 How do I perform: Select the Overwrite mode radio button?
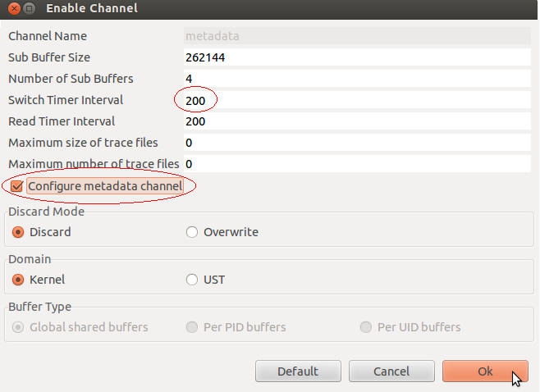(192, 232)
